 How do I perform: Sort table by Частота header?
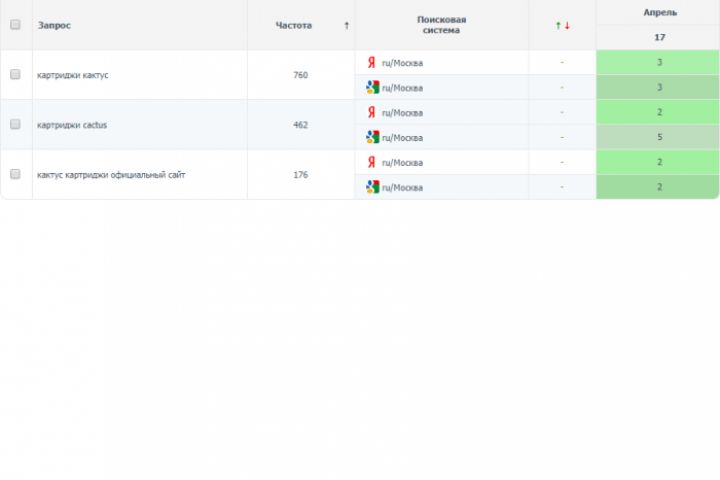point(293,25)
